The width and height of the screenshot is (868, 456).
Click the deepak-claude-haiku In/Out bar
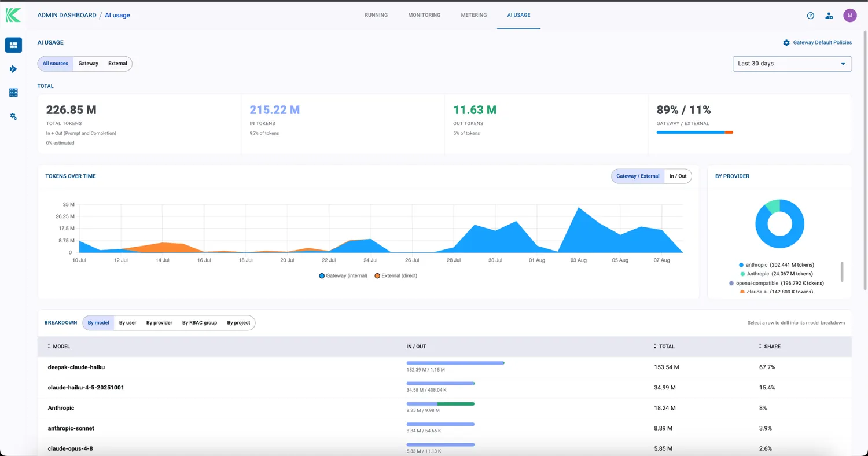click(x=455, y=363)
